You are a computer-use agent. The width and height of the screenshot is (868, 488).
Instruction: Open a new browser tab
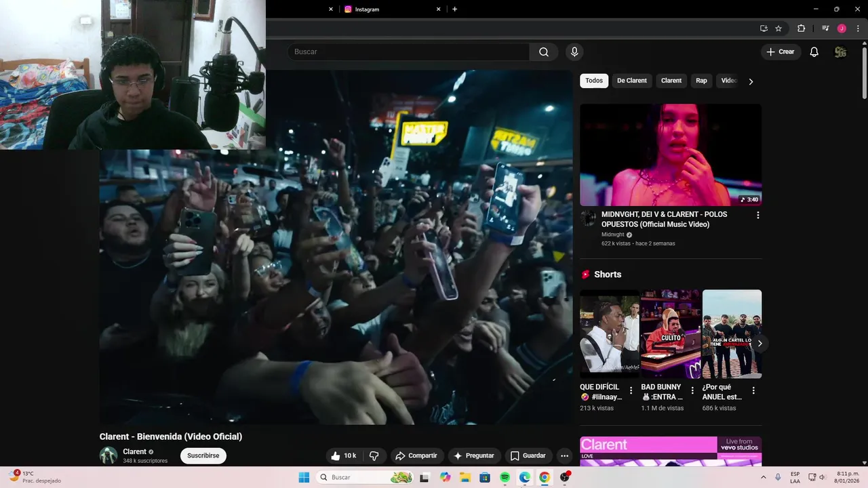454,9
